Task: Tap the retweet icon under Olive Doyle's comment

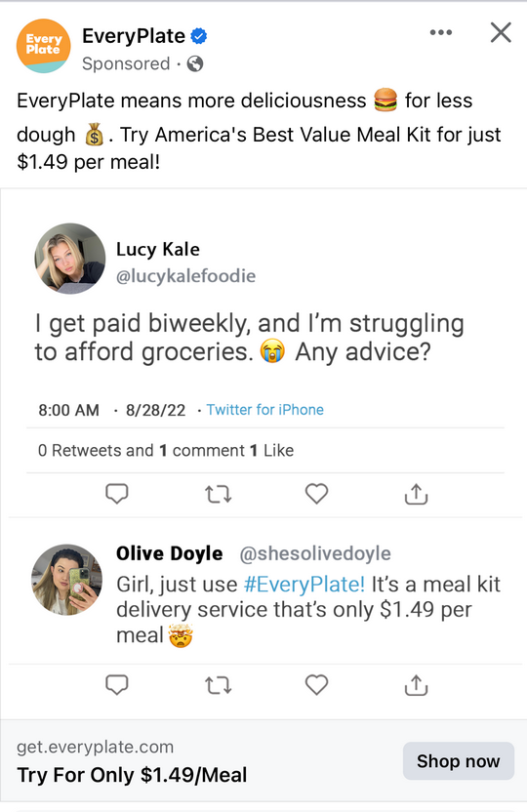Action: (x=218, y=686)
